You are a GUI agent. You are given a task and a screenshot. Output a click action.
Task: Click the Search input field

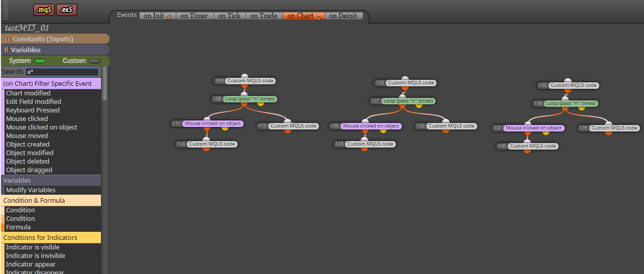pos(62,72)
